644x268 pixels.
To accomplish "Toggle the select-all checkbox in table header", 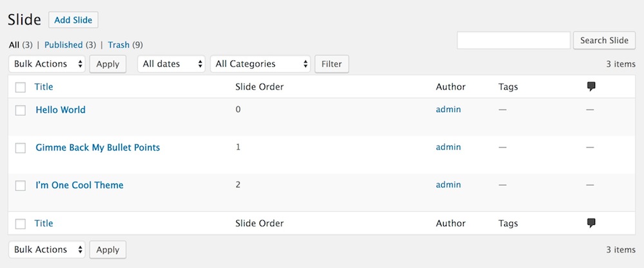I will pyautogui.click(x=21, y=88).
